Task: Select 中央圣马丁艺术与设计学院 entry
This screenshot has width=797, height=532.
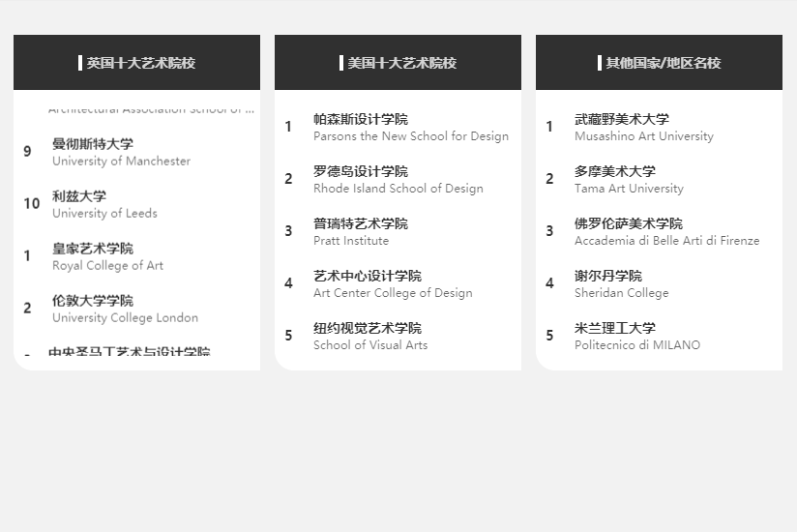Action: 129,350
